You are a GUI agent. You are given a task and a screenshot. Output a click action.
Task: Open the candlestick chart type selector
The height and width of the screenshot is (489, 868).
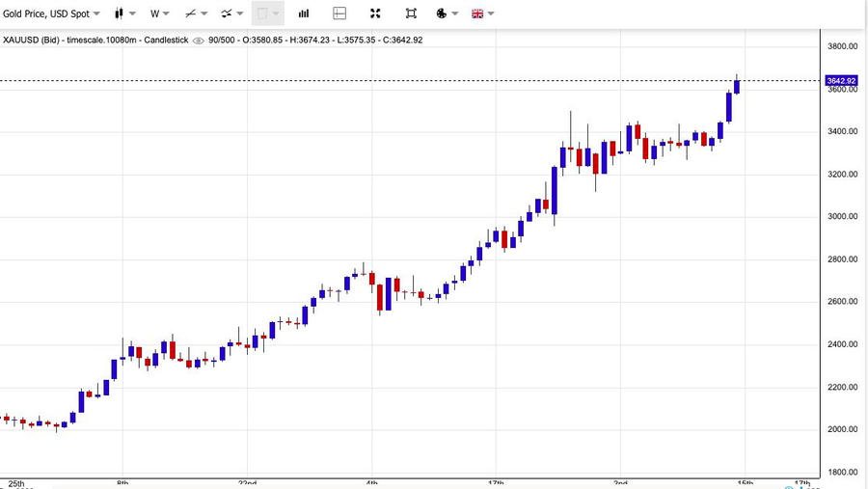click(x=124, y=14)
